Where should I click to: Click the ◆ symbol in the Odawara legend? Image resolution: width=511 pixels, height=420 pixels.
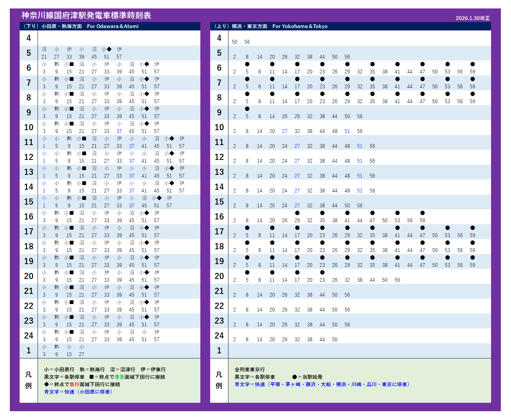46,384
